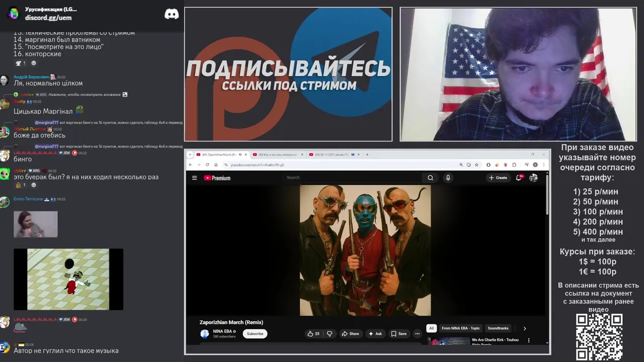644x362 pixels.
Task: Open a new browser tab
Action: coord(367,154)
